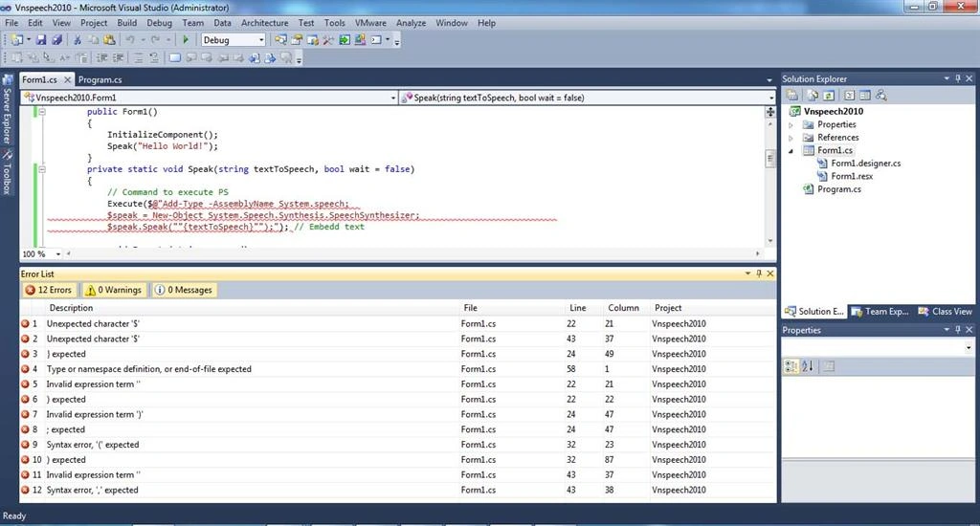Toggle the 0 Warnings filter
Viewport: 980px width, 526px height.
coord(114,290)
